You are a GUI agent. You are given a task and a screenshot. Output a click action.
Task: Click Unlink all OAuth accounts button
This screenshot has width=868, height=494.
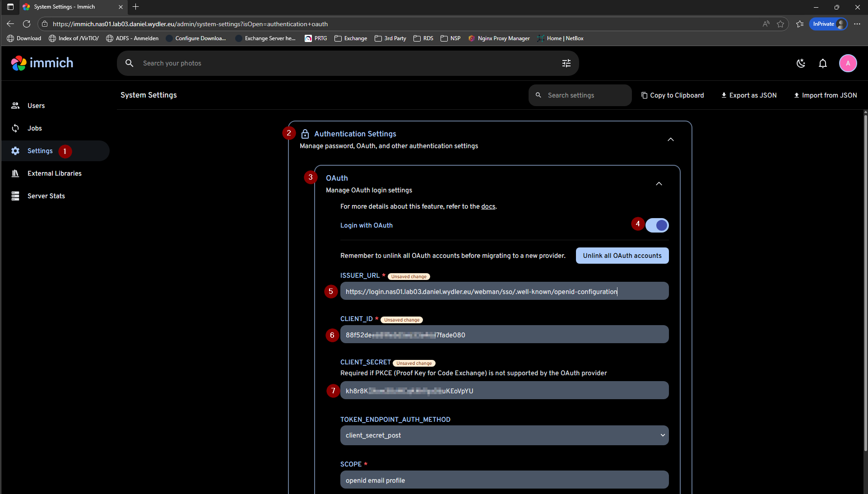(622, 256)
